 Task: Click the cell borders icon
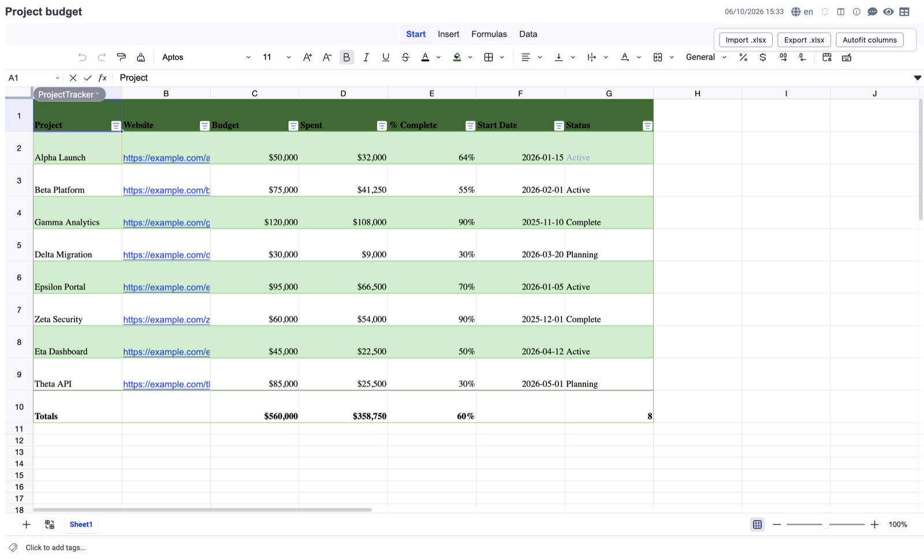pyautogui.click(x=489, y=57)
